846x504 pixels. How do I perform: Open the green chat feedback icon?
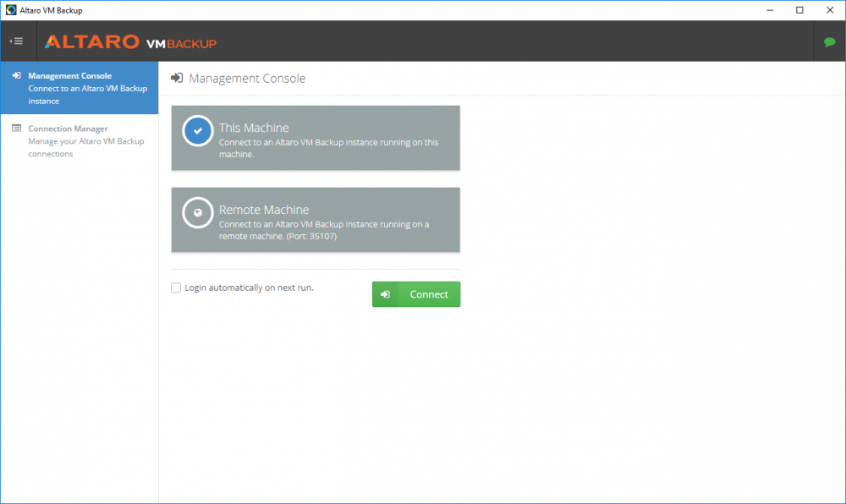click(x=829, y=42)
